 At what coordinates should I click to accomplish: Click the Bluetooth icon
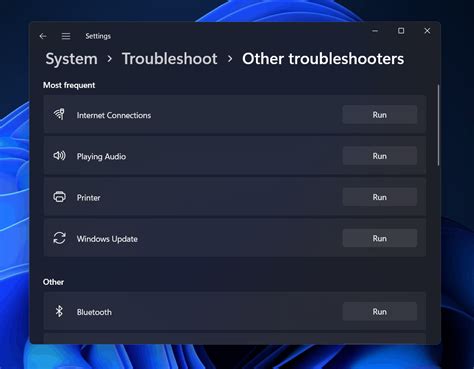(59, 311)
